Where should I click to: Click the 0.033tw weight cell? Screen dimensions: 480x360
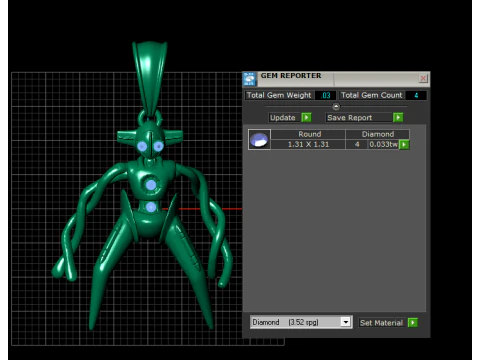pos(383,144)
